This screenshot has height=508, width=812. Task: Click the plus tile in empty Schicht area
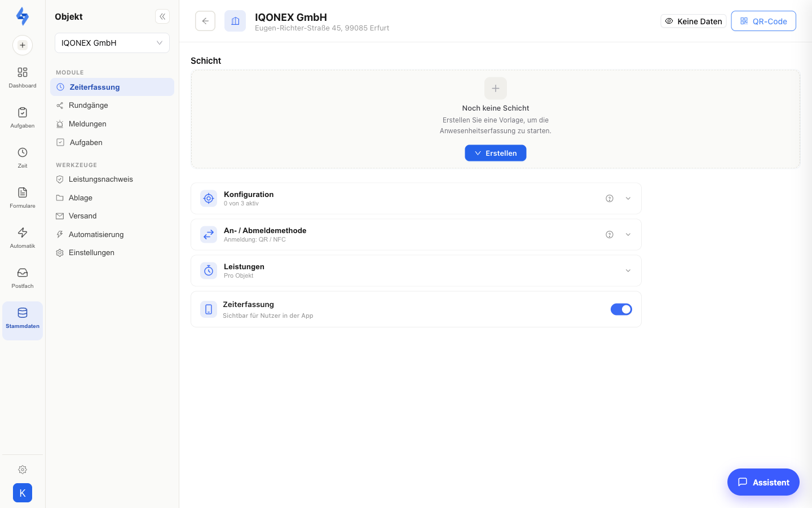(496, 88)
